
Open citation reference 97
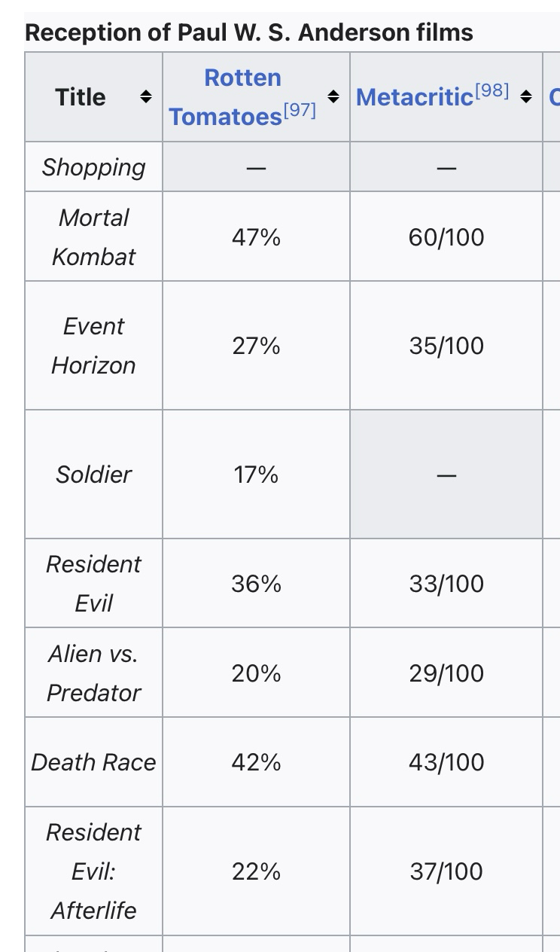coord(300,111)
